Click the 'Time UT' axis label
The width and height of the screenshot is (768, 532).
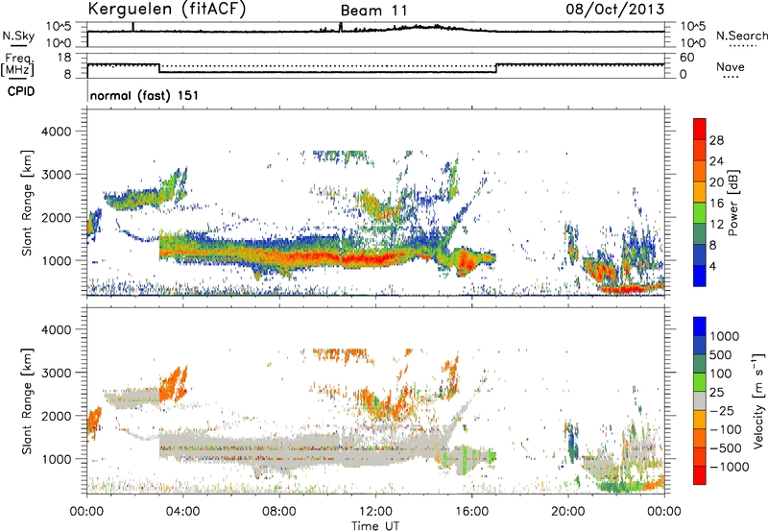[x=375, y=525]
